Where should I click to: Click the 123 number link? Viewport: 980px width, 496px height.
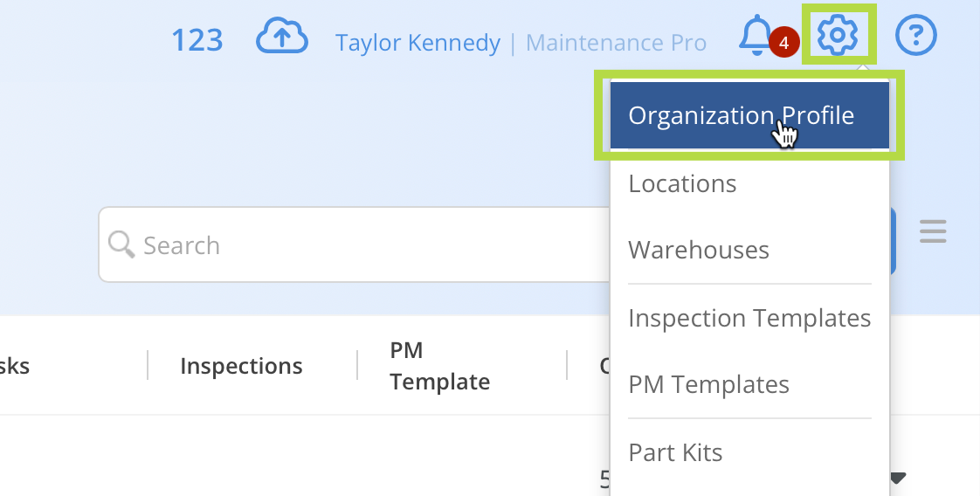tap(197, 40)
